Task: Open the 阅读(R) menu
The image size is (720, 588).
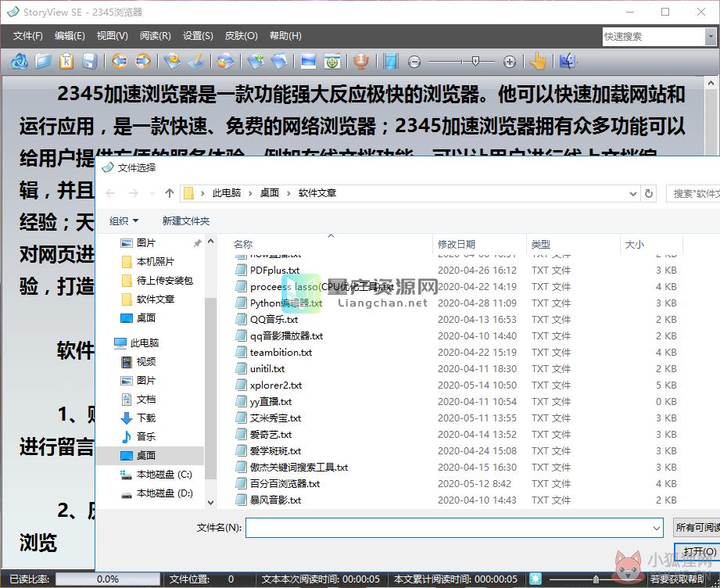Action: pyautogui.click(x=156, y=36)
